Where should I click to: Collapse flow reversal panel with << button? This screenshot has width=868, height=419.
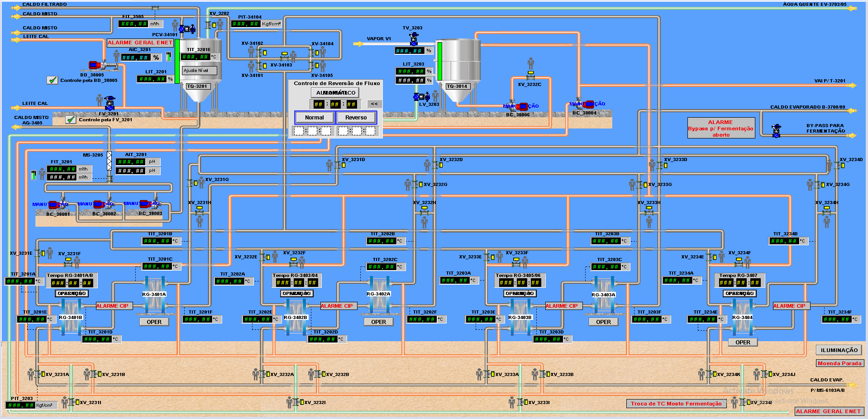pos(374,104)
